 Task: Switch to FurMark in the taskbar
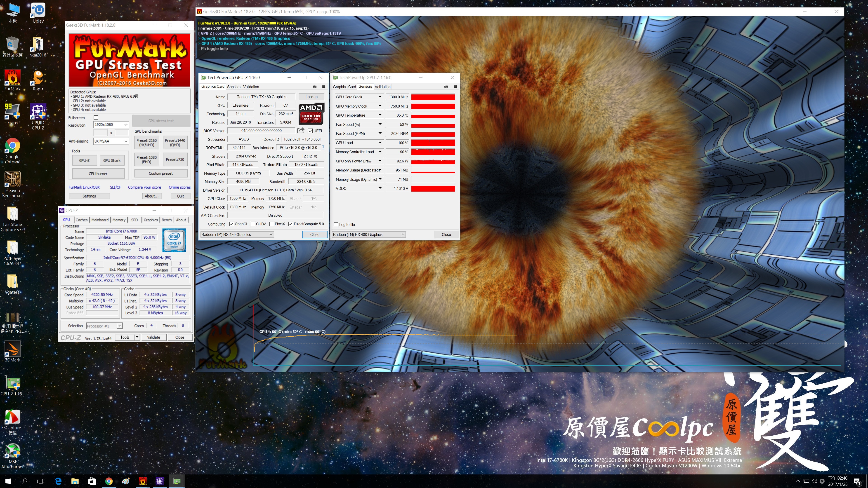tap(143, 481)
